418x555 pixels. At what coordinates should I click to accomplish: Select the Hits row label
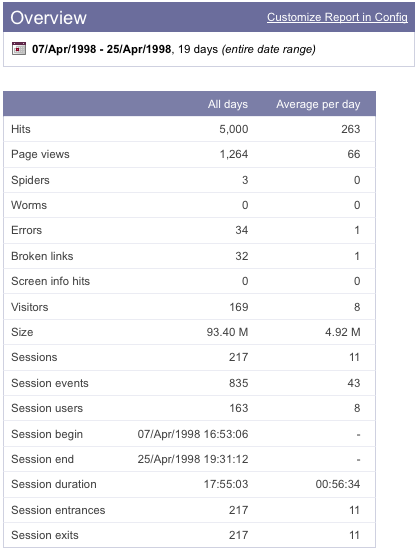(x=21, y=129)
